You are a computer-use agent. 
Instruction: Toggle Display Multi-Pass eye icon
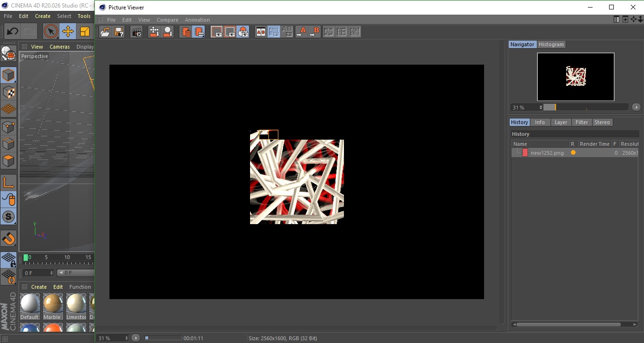pos(230,32)
